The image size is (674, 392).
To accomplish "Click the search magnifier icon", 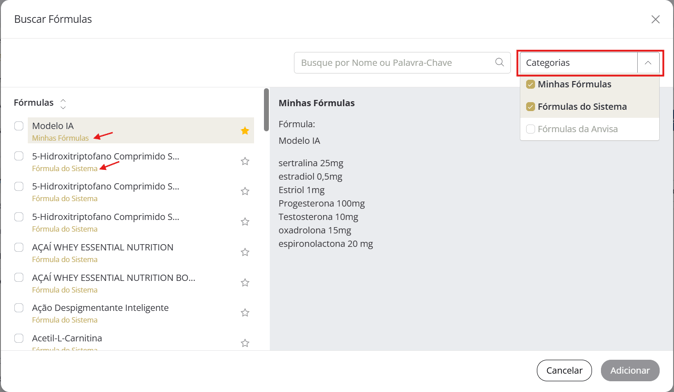I will click(499, 62).
